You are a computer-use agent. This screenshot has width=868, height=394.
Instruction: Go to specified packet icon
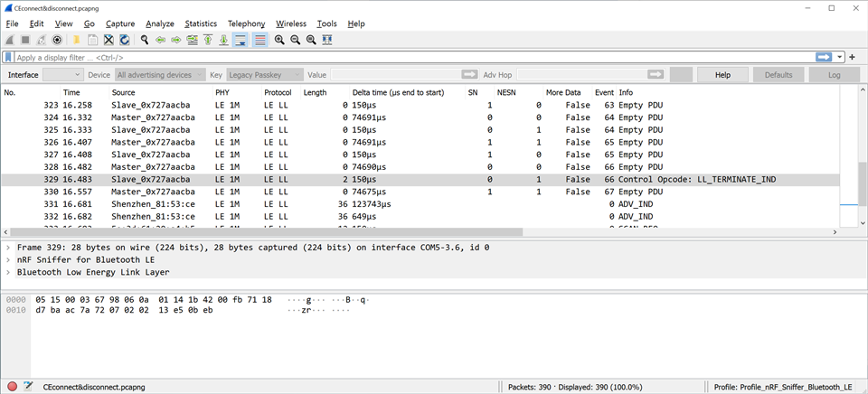[192, 40]
